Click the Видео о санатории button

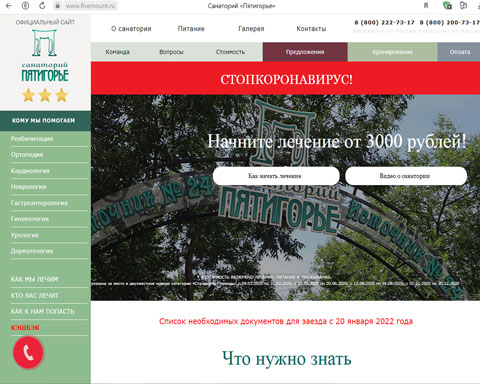pyautogui.click(x=406, y=176)
